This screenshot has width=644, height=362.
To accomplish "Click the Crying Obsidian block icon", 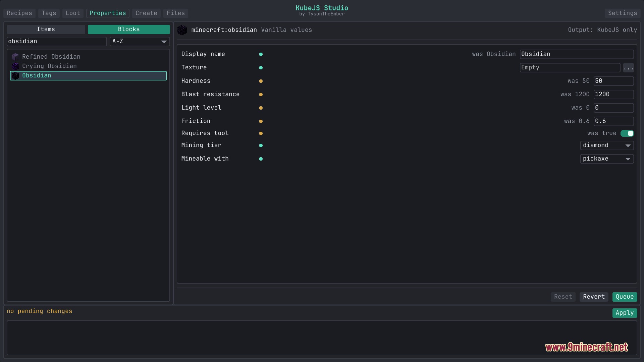I will point(15,66).
